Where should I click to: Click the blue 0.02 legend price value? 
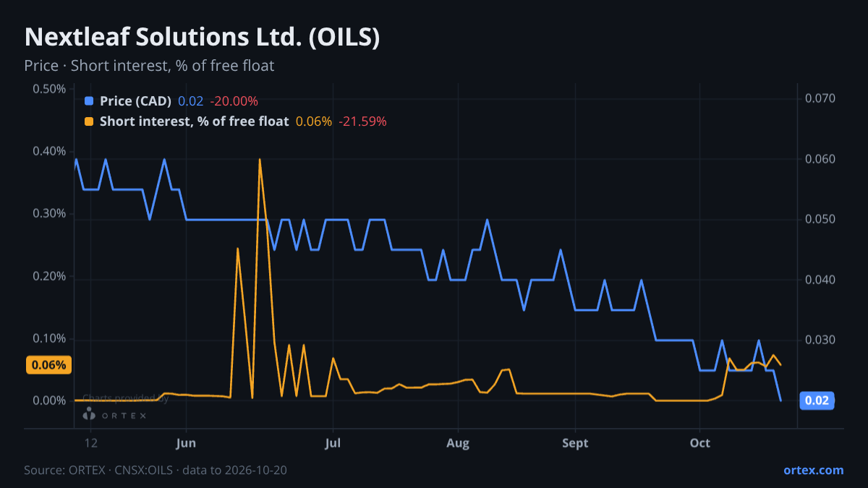click(191, 101)
